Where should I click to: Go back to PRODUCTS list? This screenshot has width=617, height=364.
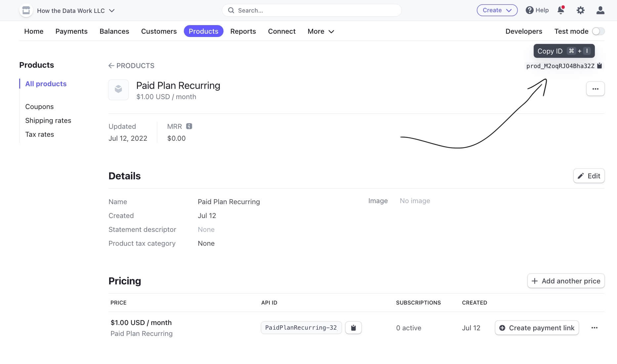pos(132,66)
